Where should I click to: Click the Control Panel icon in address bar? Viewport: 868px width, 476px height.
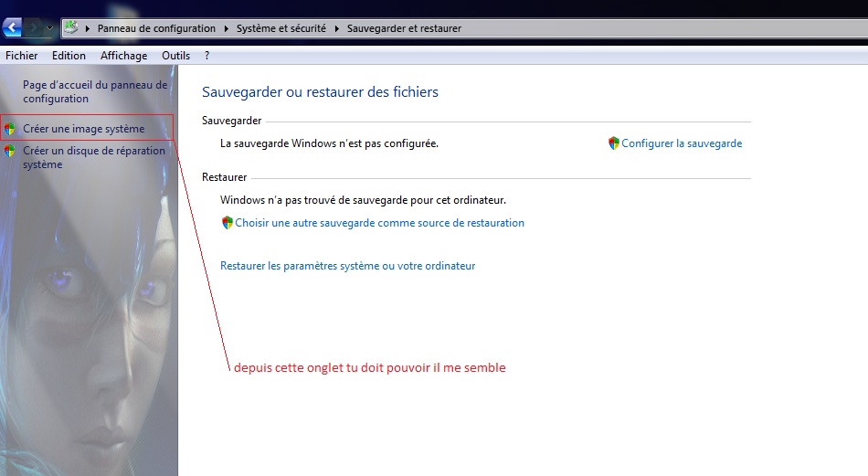tap(71, 27)
